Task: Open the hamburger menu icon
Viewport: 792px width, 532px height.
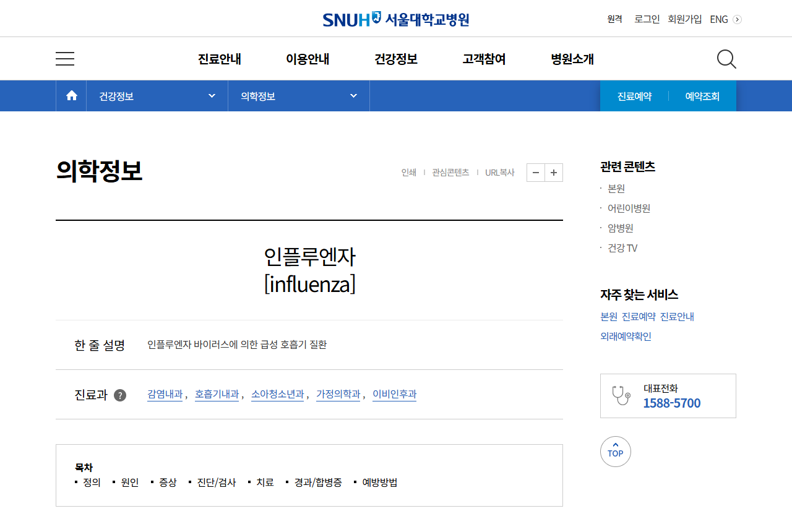Action: pyautogui.click(x=65, y=59)
